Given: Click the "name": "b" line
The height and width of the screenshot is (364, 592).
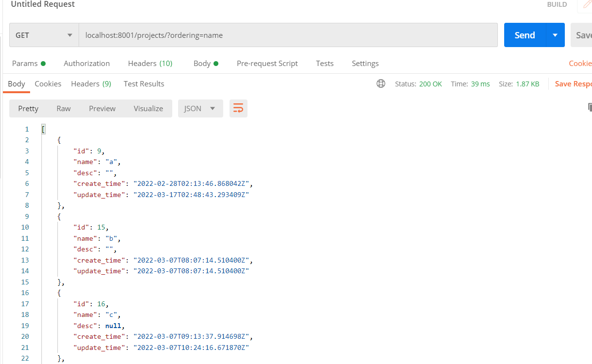Looking at the screenshot, I should [97, 238].
